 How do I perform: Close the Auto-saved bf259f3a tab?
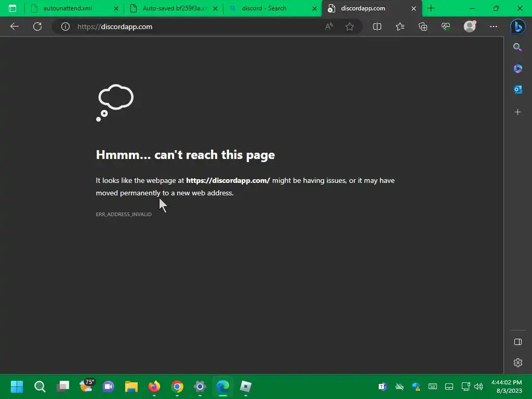[215, 8]
